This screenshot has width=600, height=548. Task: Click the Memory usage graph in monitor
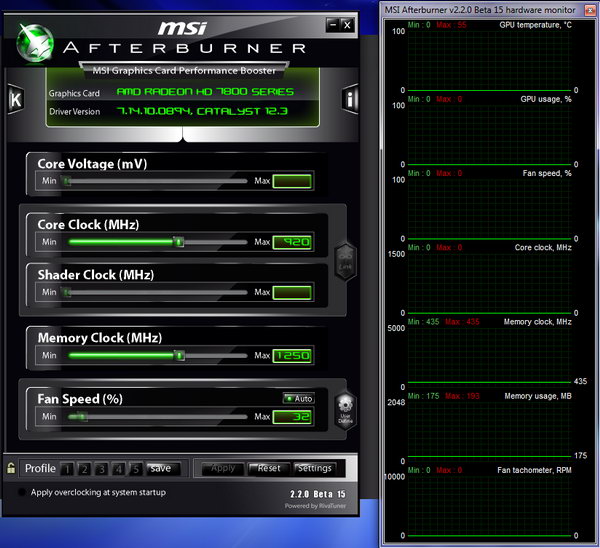click(489, 431)
